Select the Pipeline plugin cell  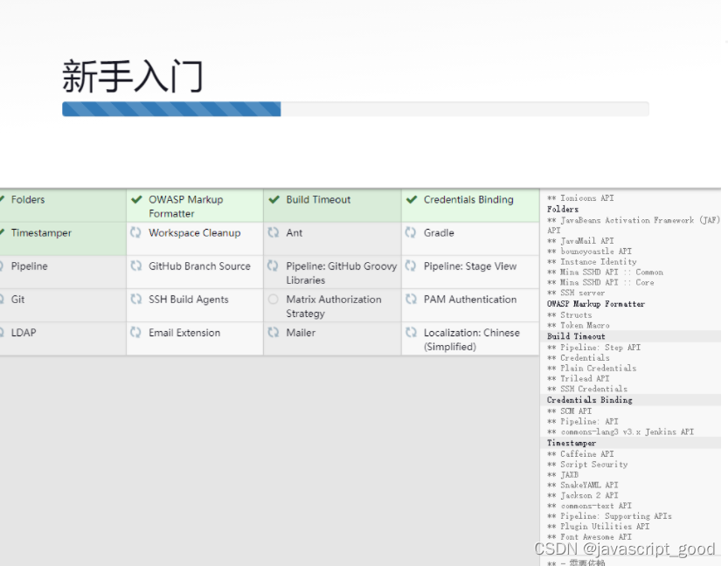(63, 272)
